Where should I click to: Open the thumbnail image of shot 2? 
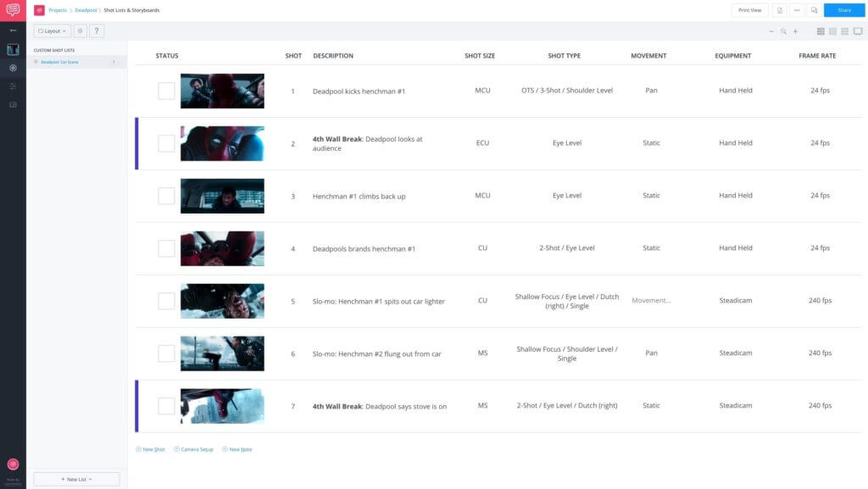pos(222,143)
